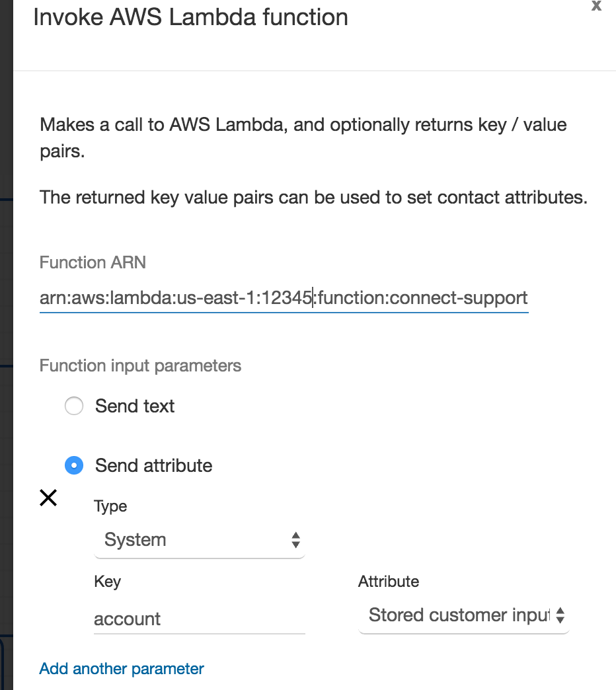Click the Key field containing account

pos(200,619)
